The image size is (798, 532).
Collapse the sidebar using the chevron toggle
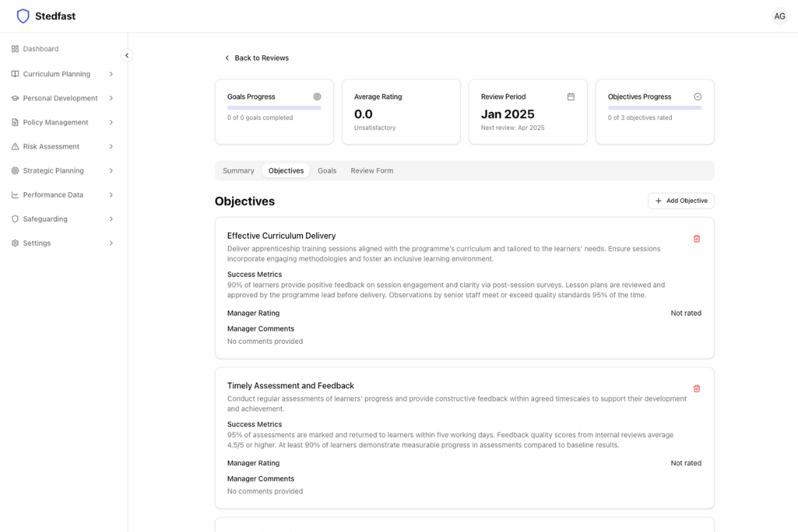(x=127, y=56)
